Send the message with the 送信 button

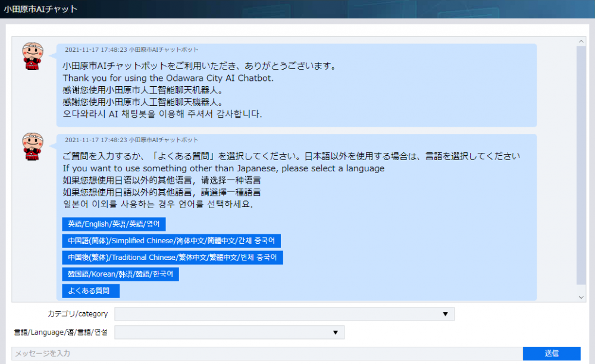point(552,353)
